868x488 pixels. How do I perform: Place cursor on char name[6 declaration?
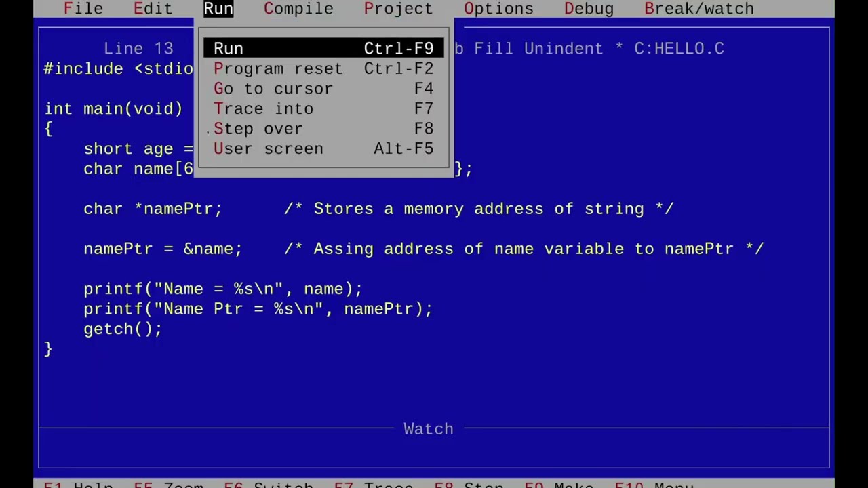click(138, 169)
